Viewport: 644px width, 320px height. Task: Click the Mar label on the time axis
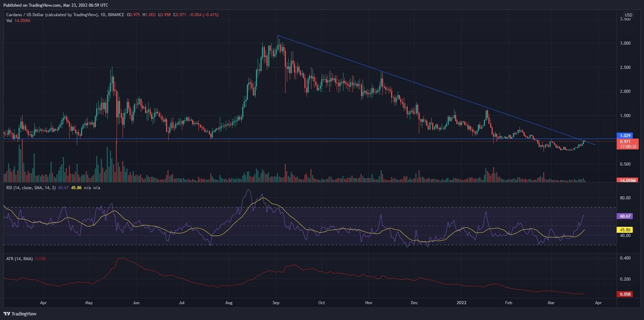click(551, 302)
